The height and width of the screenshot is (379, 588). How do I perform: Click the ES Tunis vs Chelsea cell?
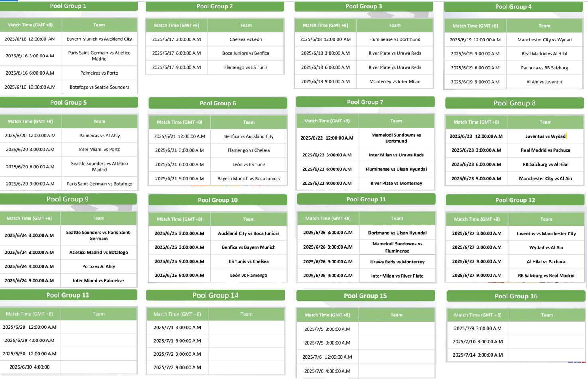[249, 261]
